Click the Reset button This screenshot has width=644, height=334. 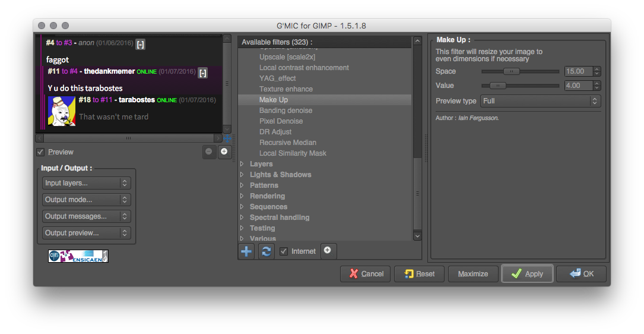click(x=419, y=274)
